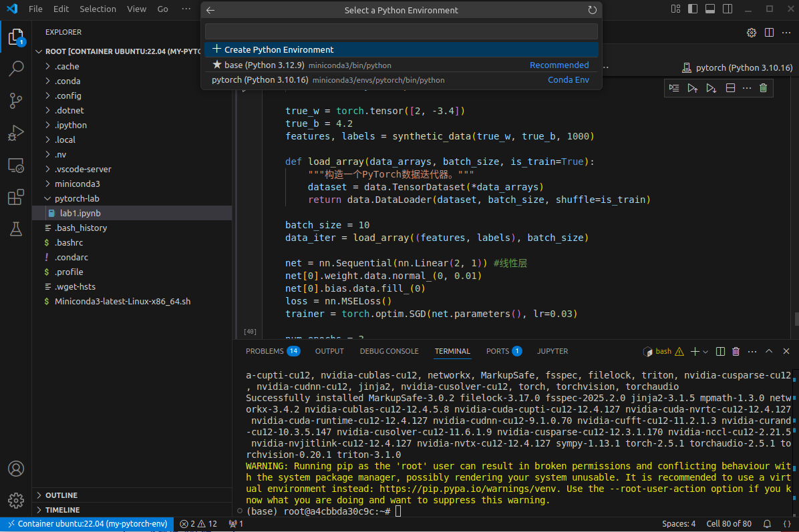Collapse the pytorch-lab folder
799x532 pixels.
(x=77, y=198)
